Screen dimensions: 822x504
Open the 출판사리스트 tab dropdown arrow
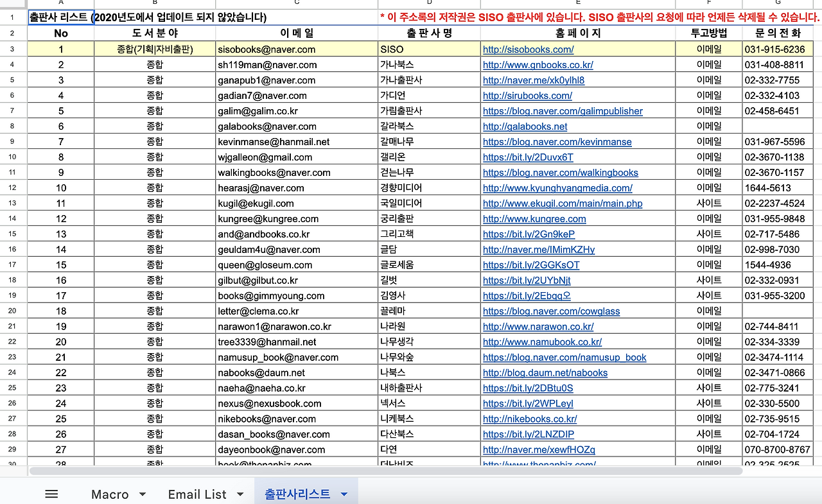(344, 494)
